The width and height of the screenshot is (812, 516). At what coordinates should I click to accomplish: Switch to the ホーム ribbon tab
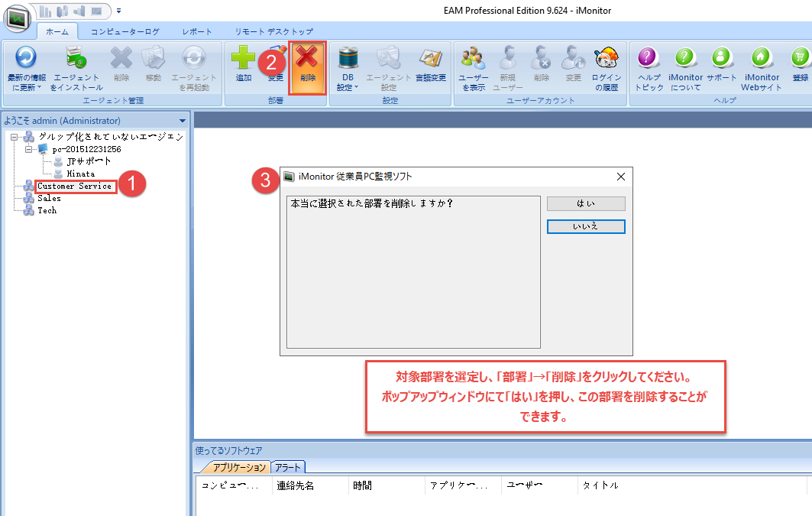tap(57, 31)
